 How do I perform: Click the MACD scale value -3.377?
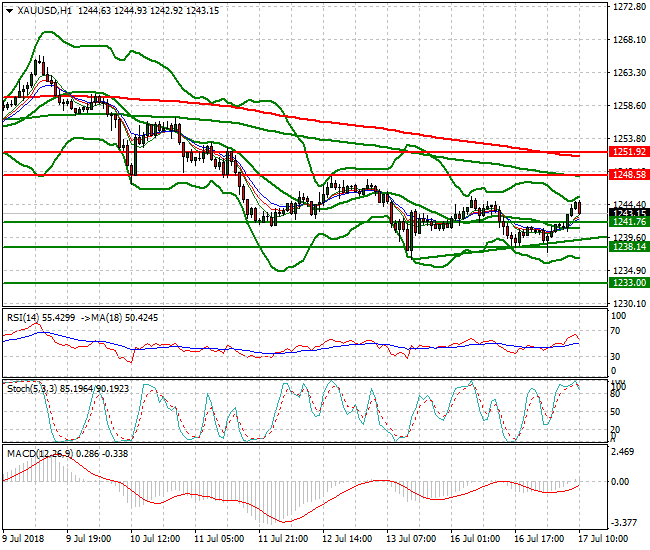click(624, 523)
